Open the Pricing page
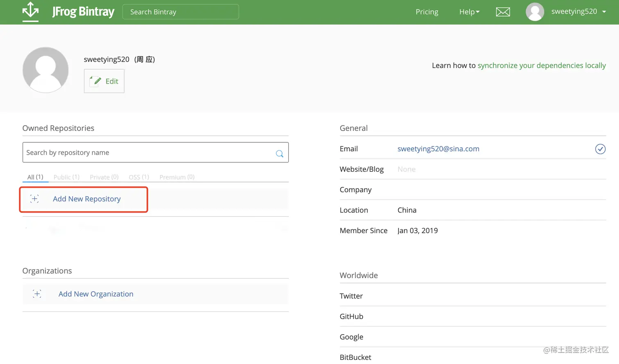Screen dimensions: 619x364 [427, 12]
